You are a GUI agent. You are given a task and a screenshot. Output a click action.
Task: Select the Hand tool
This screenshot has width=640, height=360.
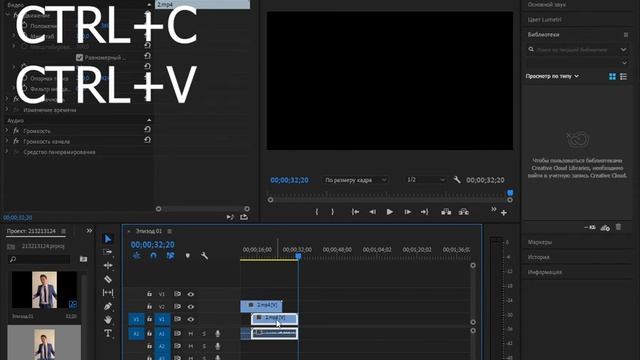108,320
